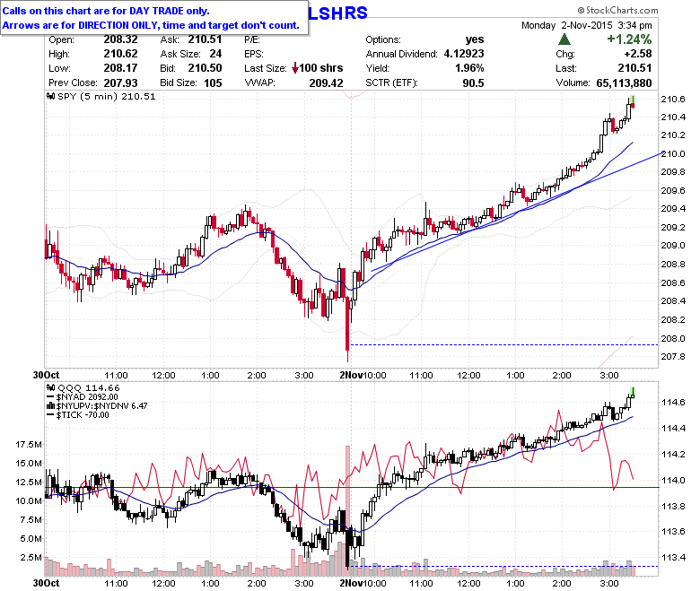700x591 pixels.
Task: Click the 'SPY (5 min) 210.51' legend label
Action: [107, 96]
